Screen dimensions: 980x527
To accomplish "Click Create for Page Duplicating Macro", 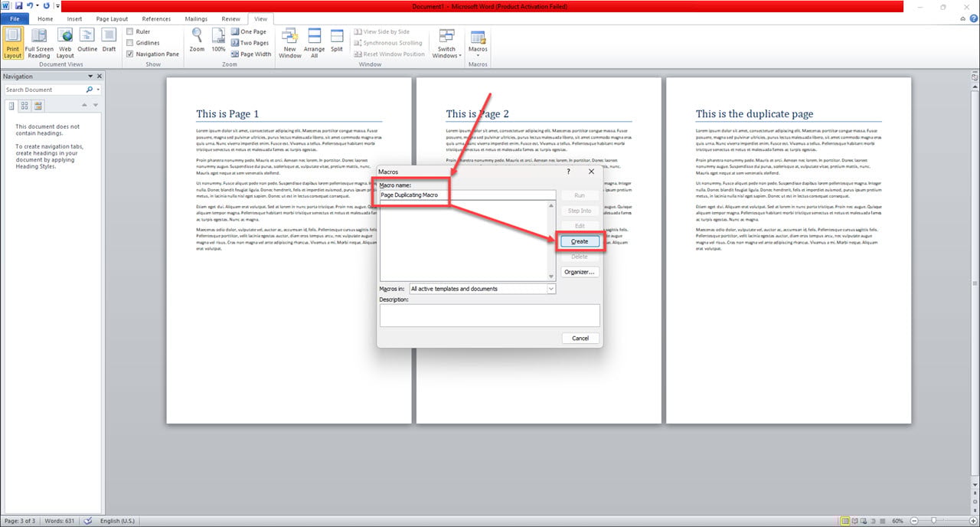I will (x=580, y=241).
